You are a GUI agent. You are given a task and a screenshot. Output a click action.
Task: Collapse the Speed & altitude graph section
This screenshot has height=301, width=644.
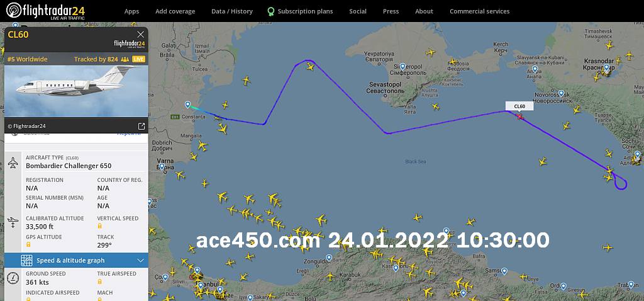click(140, 260)
